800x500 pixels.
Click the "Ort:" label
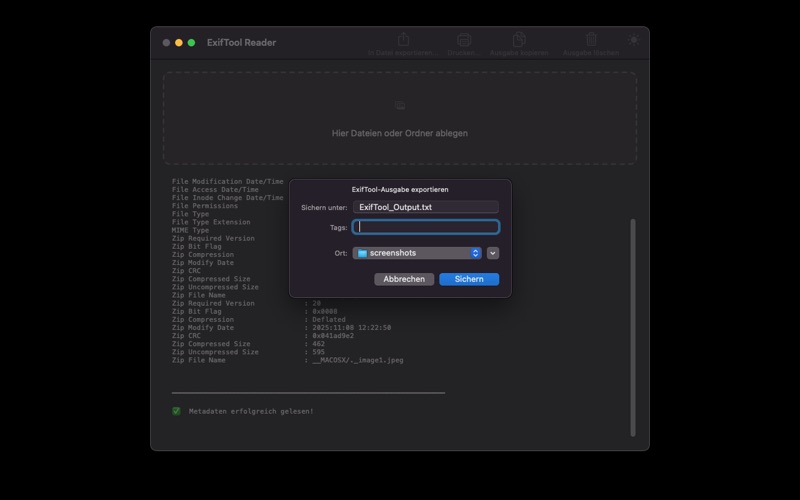[341, 254]
